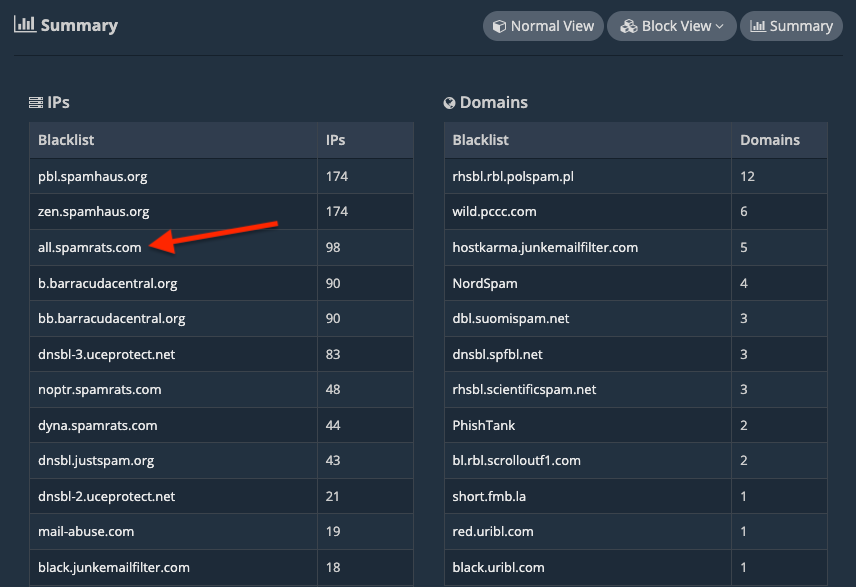The height and width of the screenshot is (587, 856).
Task: Sort by the IPs Blacklist column header
Action: [x=66, y=140]
